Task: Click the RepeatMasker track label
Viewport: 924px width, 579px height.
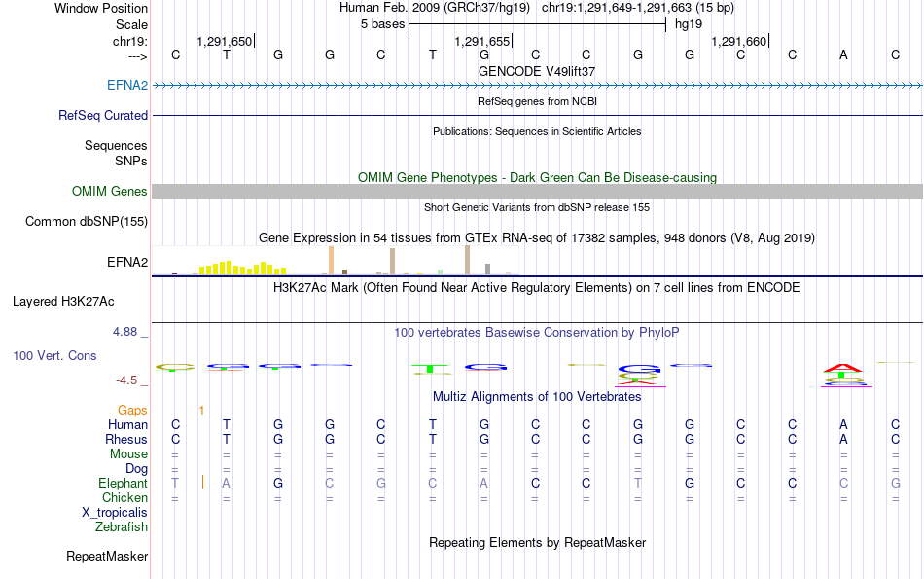Action: pyautogui.click(x=107, y=556)
